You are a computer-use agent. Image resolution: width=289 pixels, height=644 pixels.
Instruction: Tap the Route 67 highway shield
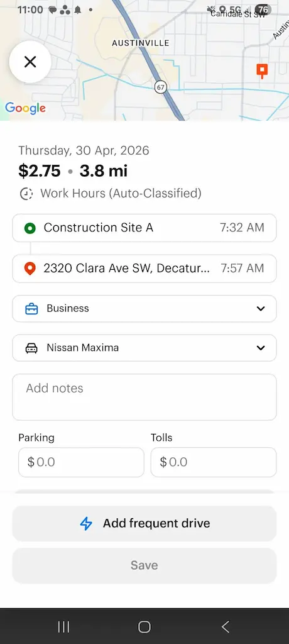point(161,87)
